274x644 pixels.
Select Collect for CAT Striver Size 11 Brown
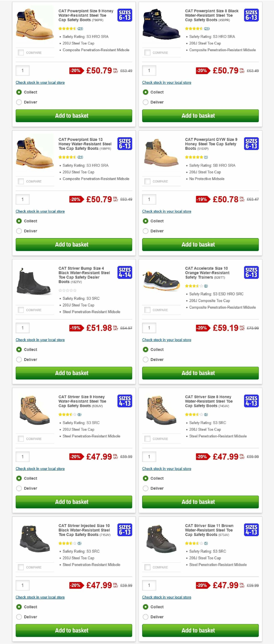pyautogui.click(x=145, y=607)
